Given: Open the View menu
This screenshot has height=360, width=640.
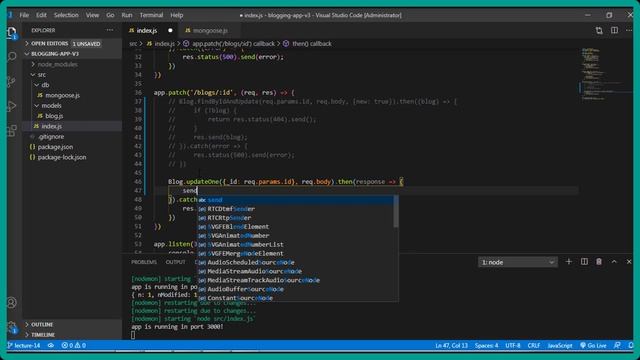Looking at the screenshot, I should point(92,15).
